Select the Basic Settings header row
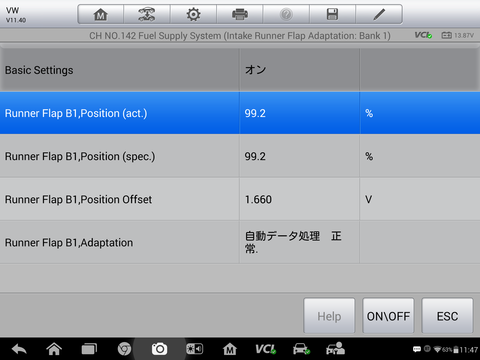Viewport: 480px width, 360px height. coord(240,70)
